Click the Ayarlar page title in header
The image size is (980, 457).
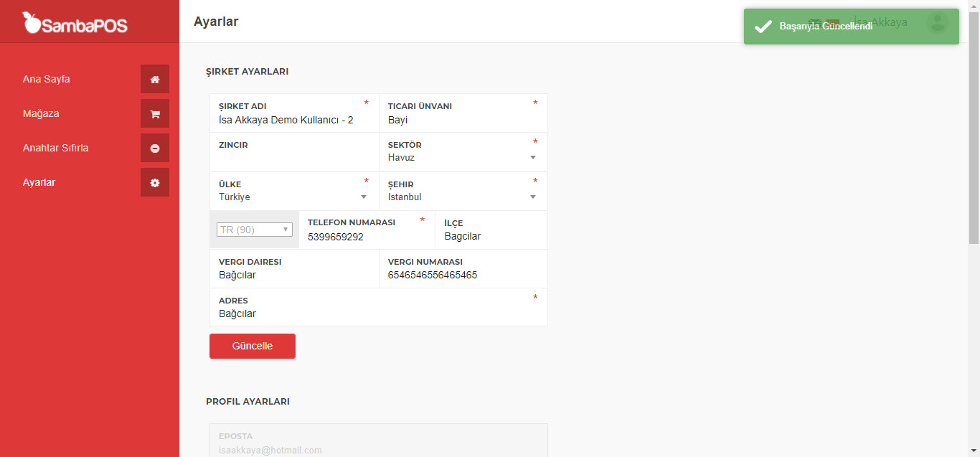(216, 22)
